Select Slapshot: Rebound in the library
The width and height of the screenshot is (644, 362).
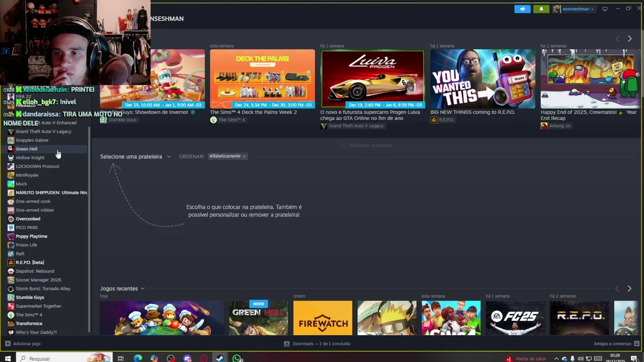[x=35, y=271]
